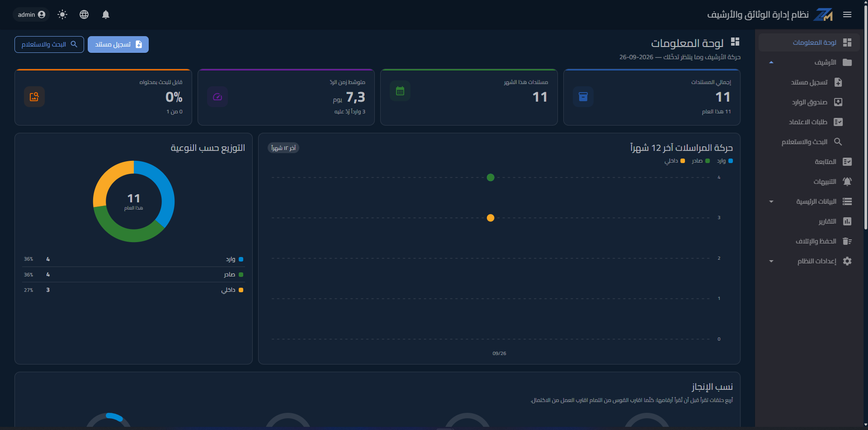This screenshot has width=868, height=430.
Task: Open the language globe icon
Action: click(x=84, y=14)
